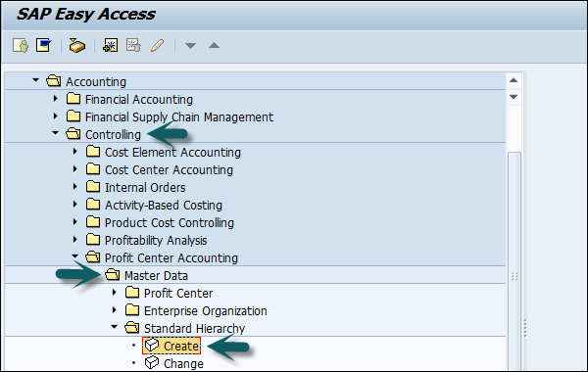Screen dimensions: 588x372
Task: Click the Move Favorites Down arrow
Action: tap(190, 46)
